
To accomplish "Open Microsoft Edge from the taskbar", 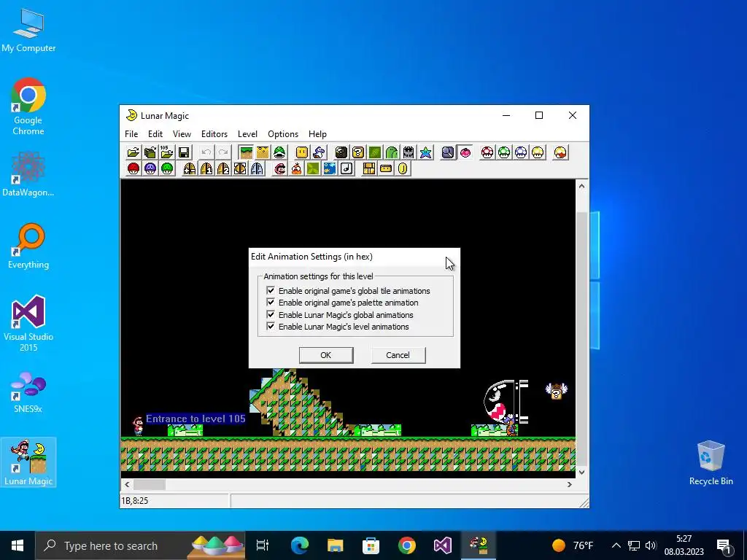I will tap(300, 545).
